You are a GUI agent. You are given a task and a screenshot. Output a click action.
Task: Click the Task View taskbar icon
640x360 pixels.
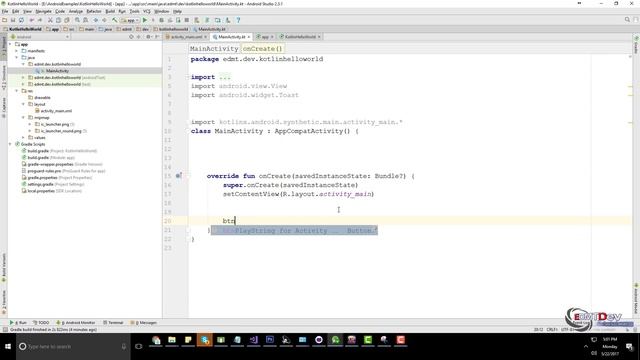139,347
